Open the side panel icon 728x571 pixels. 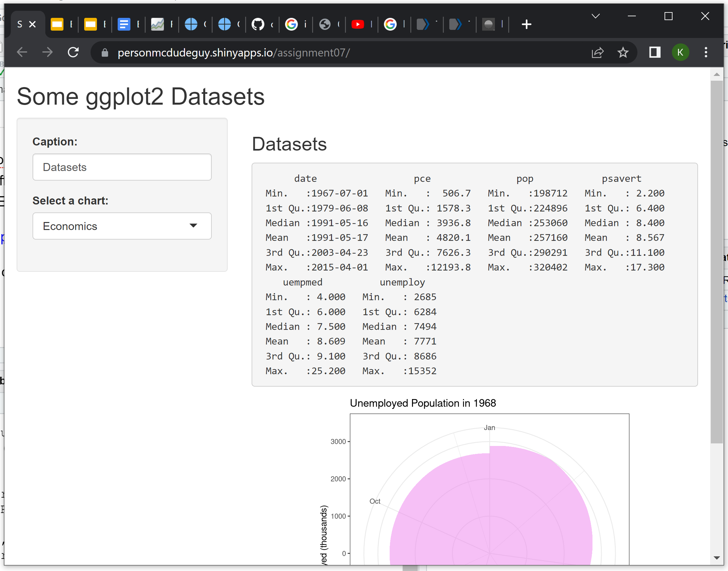654,52
